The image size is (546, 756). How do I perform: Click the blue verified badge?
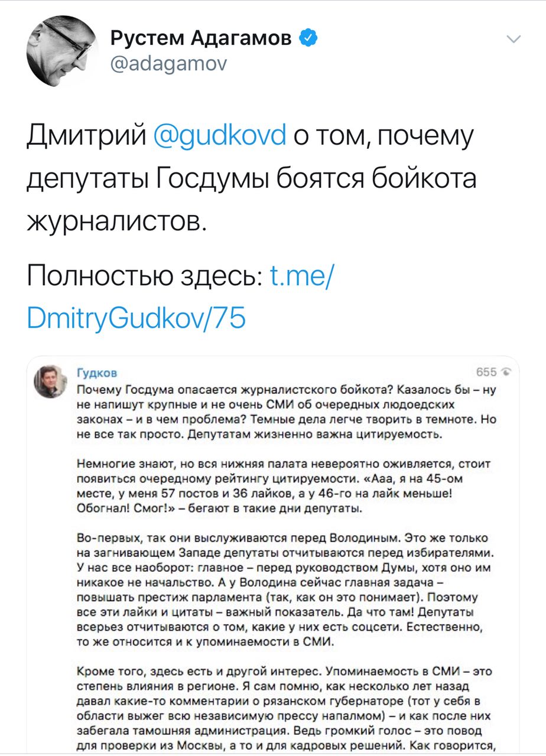[x=309, y=39]
